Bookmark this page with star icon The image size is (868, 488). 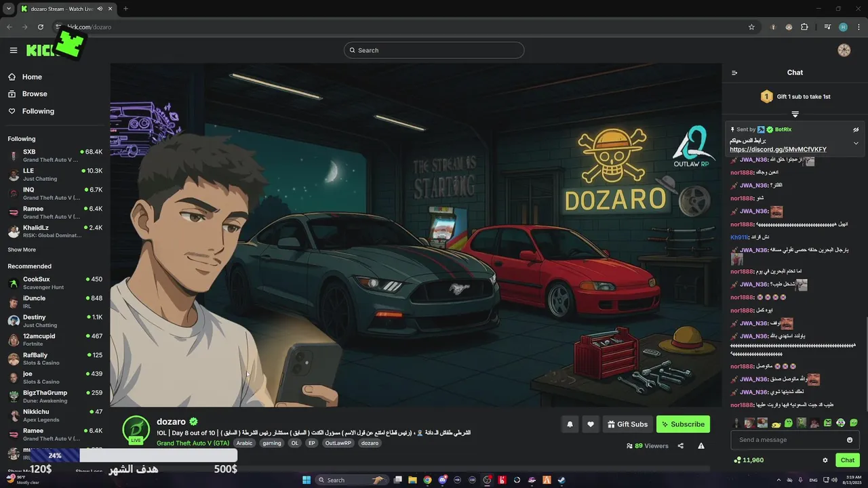point(751,27)
